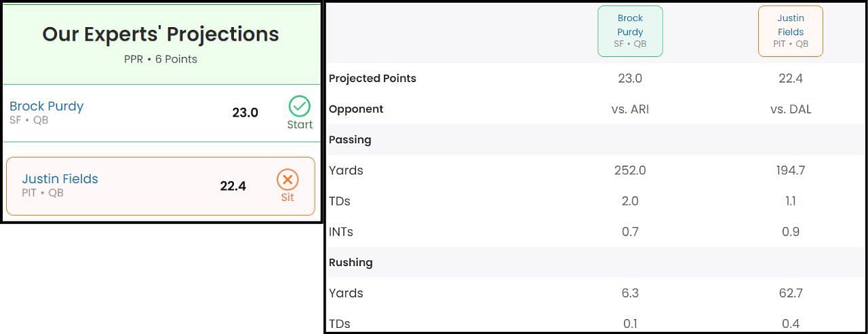Click the Opponent row label
Viewport: 868px width, 334px height.
tap(356, 109)
